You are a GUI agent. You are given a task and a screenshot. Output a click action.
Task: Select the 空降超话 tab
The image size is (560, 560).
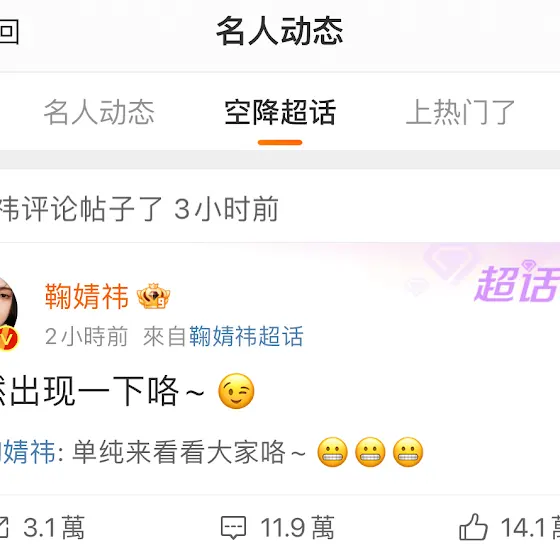[x=280, y=112]
